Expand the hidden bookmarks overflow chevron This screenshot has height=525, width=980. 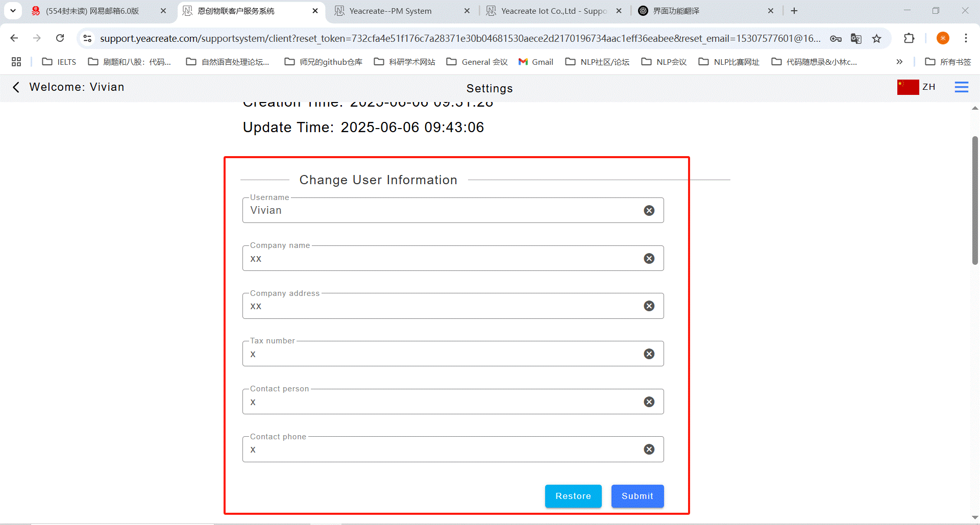click(x=899, y=62)
